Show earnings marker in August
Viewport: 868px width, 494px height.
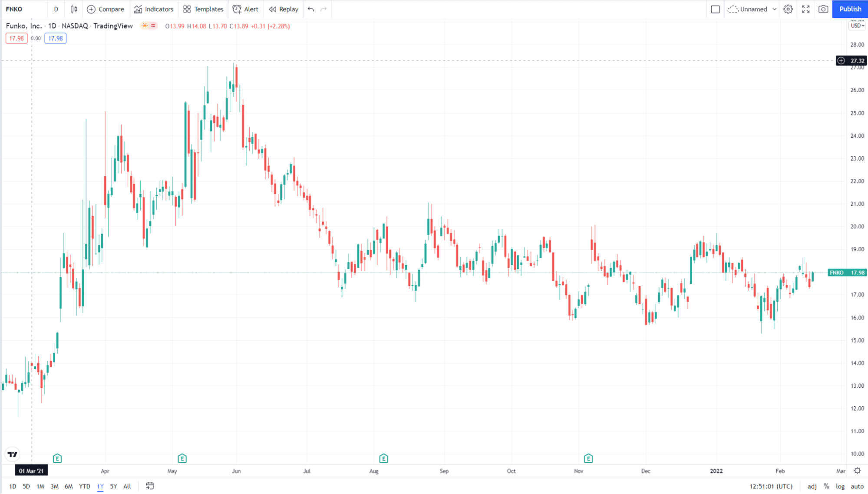pos(383,458)
